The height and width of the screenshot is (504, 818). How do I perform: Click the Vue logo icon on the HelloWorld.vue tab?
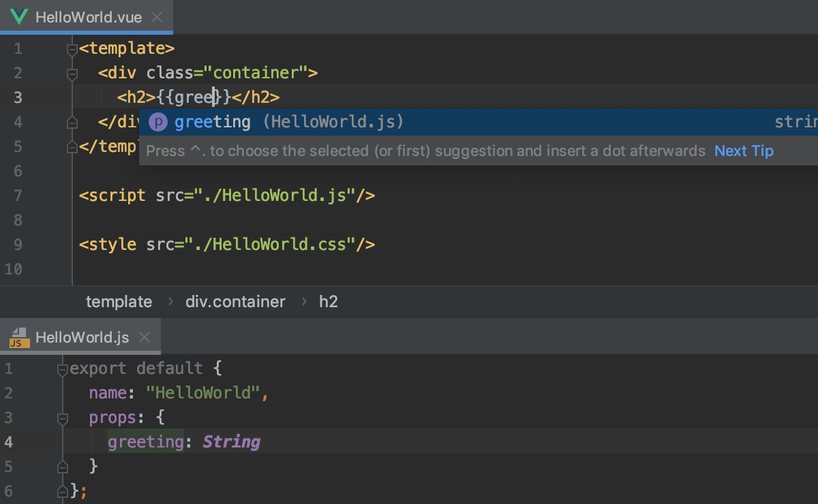click(18, 16)
